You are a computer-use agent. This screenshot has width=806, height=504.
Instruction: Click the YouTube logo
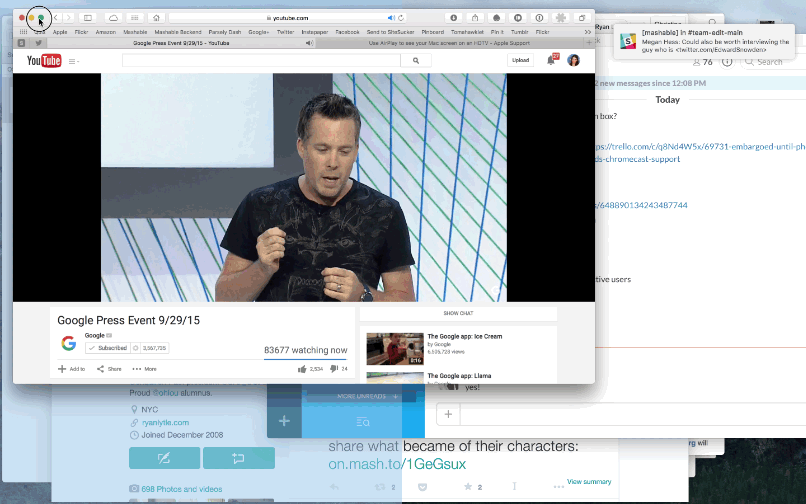(44, 61)
